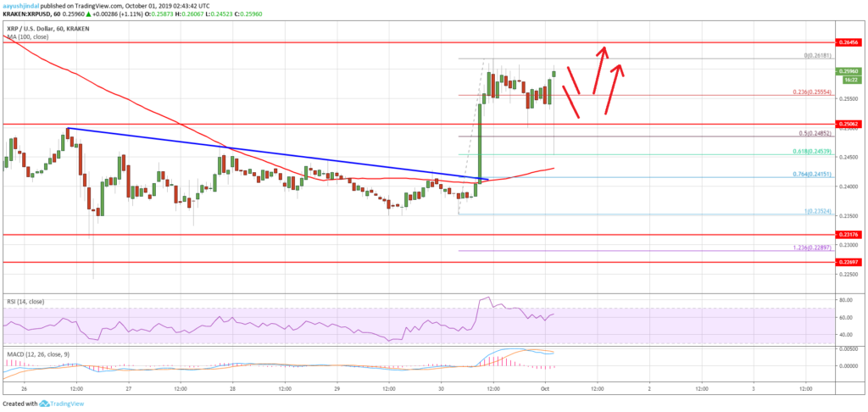Viewport: 868px width, 412px height.
Task: Click the Oct date marker on time axis
Action: pyautogui.click(x=543, y=386)
